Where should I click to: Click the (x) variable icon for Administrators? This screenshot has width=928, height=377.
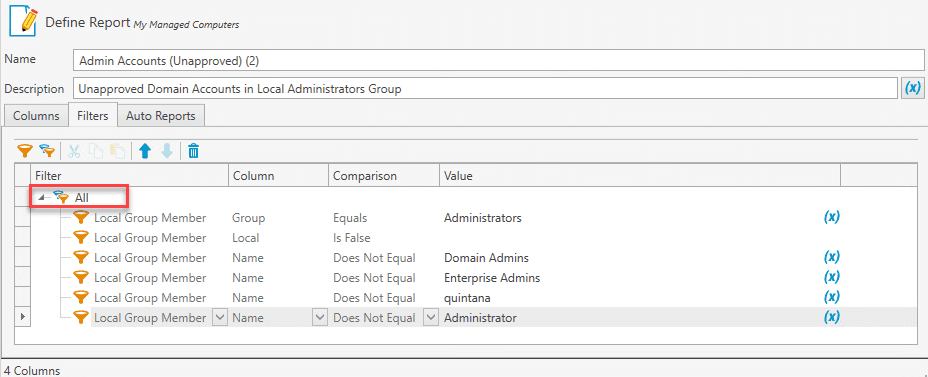tap(832, 217)
